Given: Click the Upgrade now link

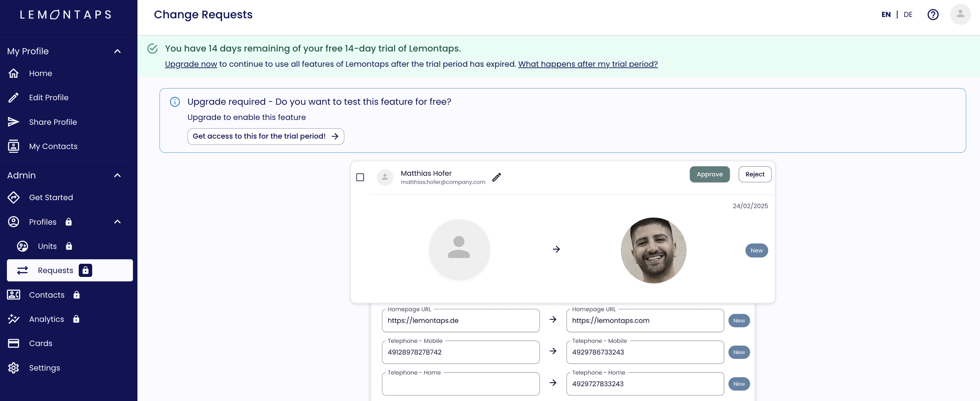Looking at the screenshot, I should pos(191,64).
